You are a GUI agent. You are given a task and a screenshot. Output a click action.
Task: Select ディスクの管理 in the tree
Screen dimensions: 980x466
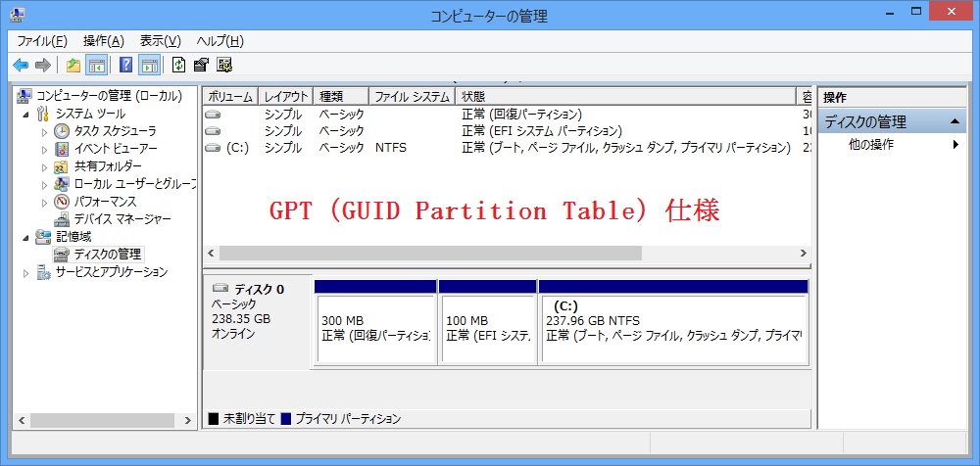tap(108, 255)
